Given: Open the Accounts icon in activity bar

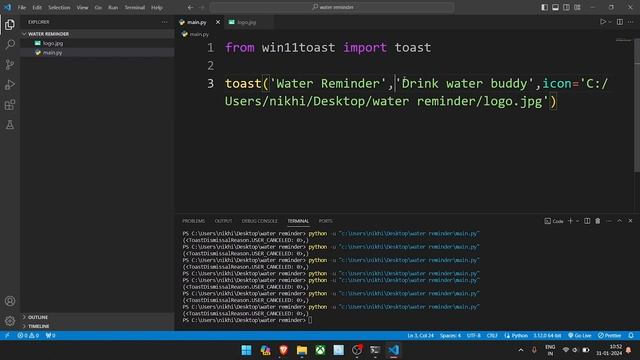Looking at the screenshot, I should [10, 301].
